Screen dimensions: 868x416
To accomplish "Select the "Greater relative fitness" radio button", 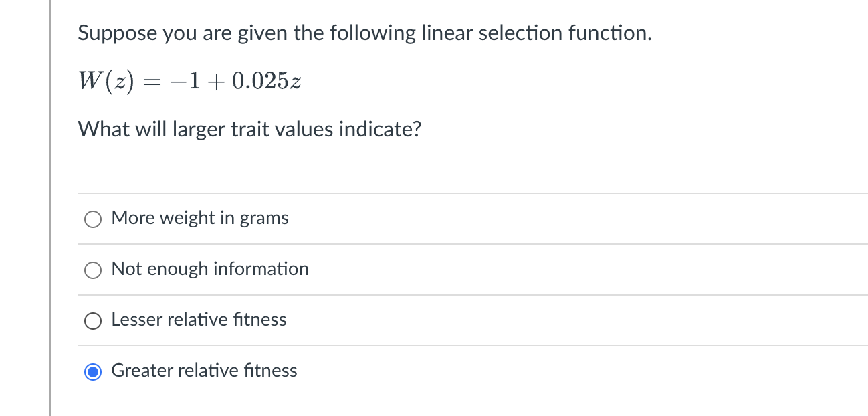I will [93, 371].
